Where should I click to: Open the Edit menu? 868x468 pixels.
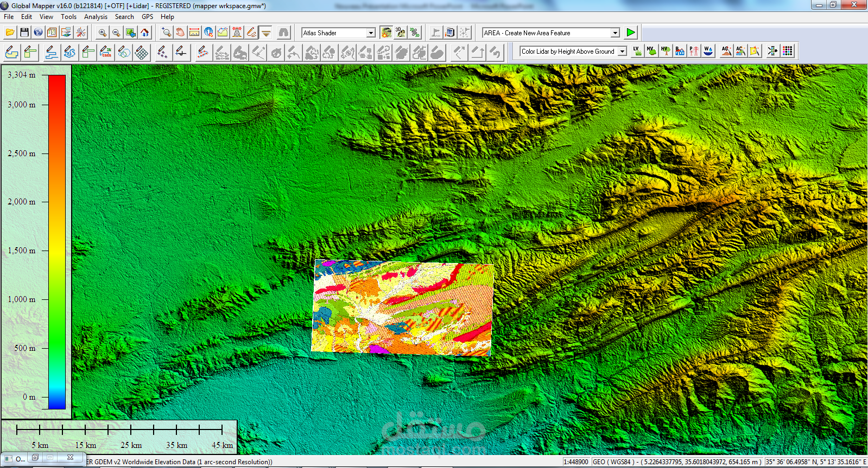click(27, 17)
